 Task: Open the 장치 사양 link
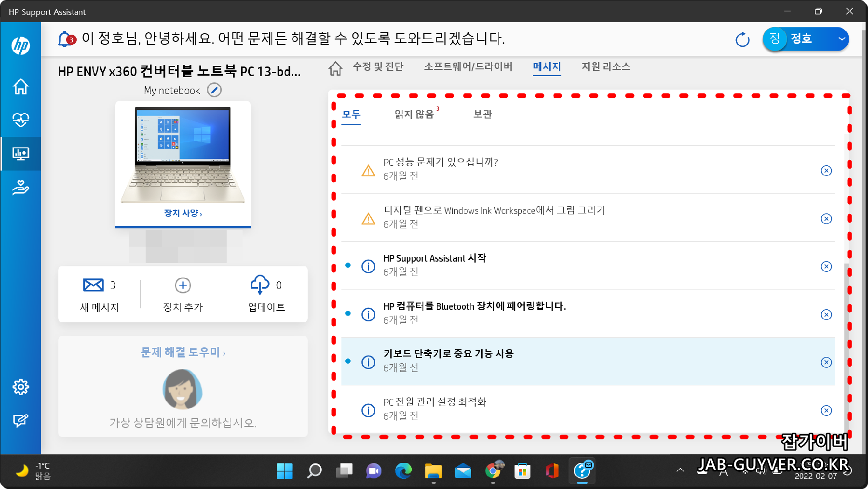[x=183, y=213]
